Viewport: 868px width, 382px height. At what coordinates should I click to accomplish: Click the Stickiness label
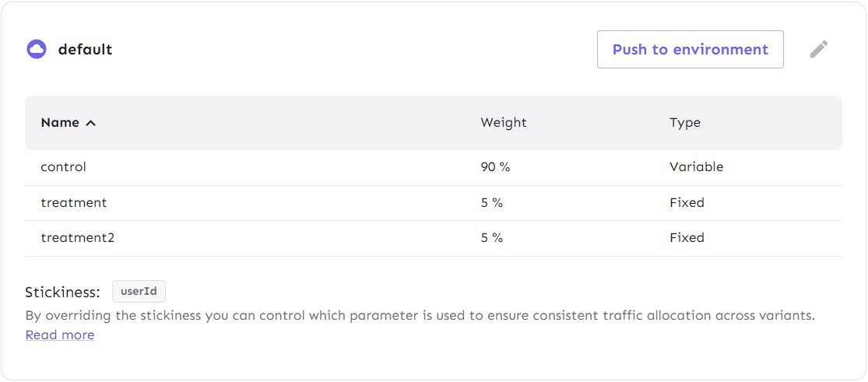(x=62, y=292)
